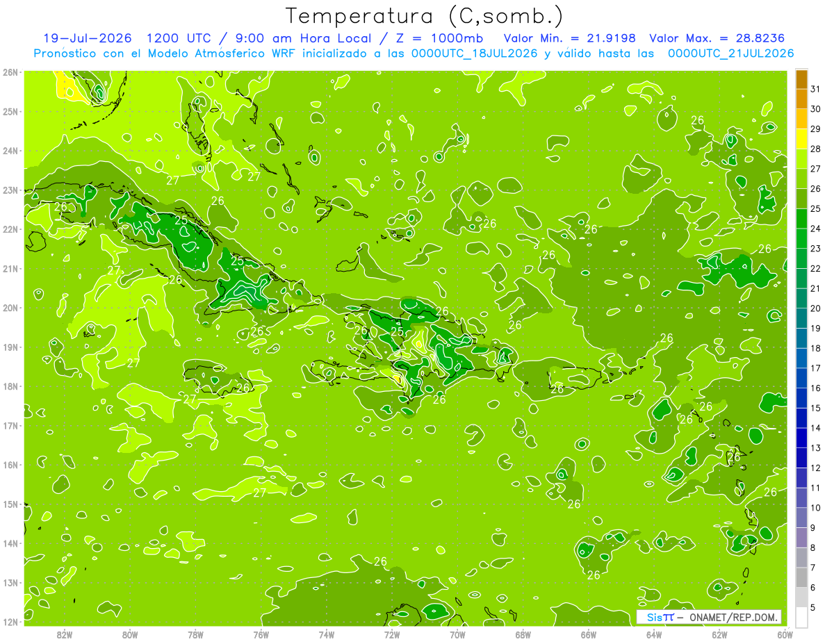Pick the orange swatch between 30 and 31
This screenshot has width=834, height=644.
tap(801, 99)
